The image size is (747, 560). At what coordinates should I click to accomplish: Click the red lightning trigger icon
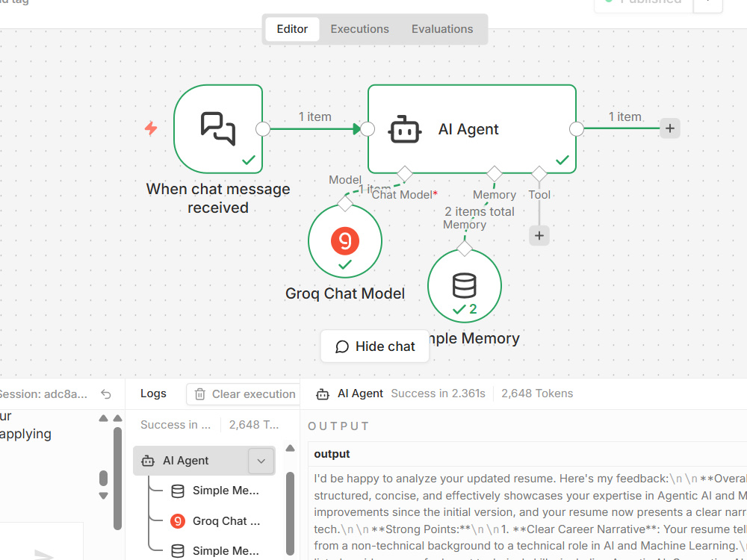pyautogui.click(x=151, y=128)
